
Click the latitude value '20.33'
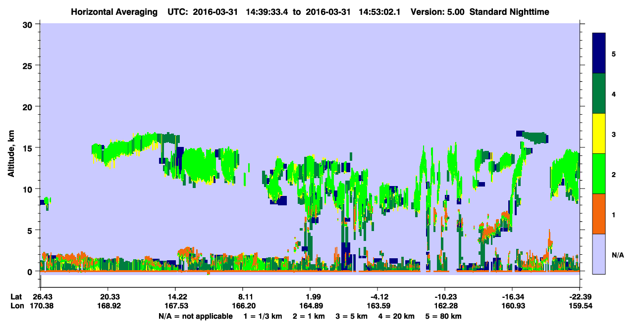(107, 297)
